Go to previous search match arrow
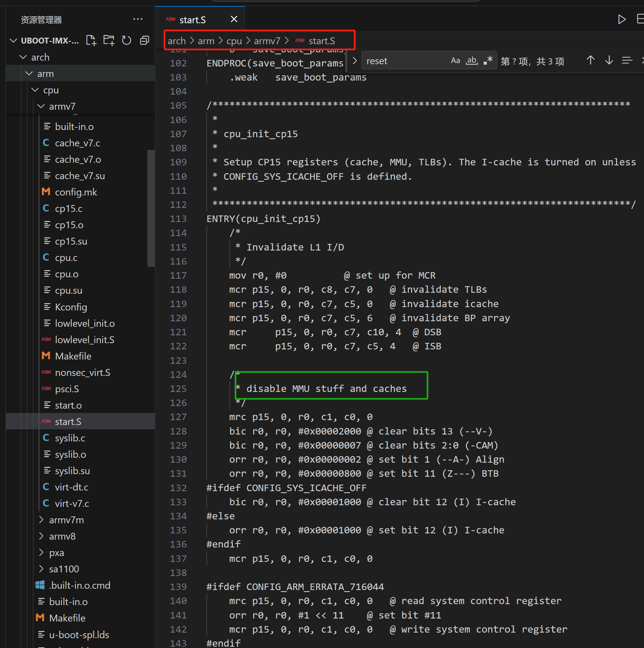The image size is (644, 648). coord(590,61)
